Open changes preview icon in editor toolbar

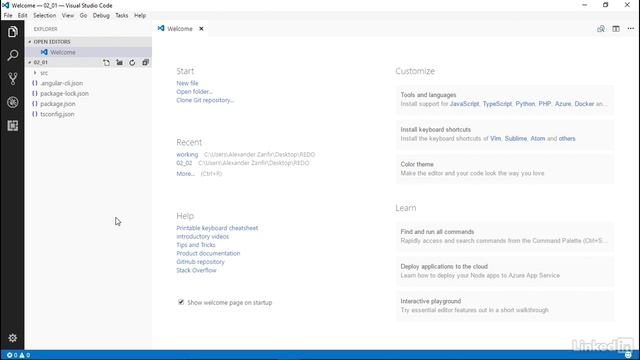(601, 29)
